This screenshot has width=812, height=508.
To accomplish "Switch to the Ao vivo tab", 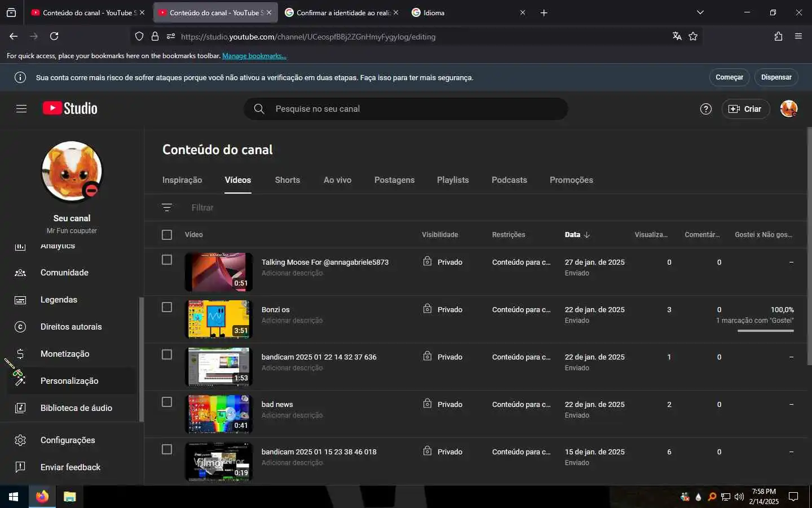I will [x=337, y=180].
